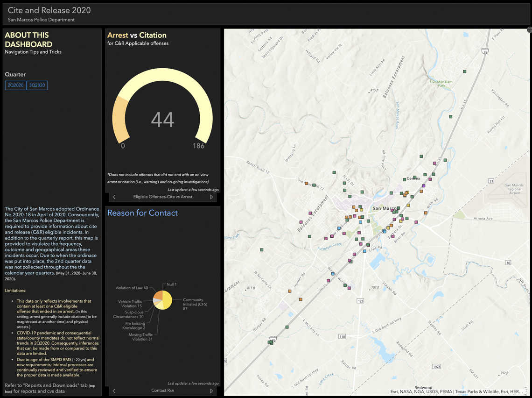The height and width of the screenshot is (398, 532).
Task: Expand the map using top-right corner icon
Action: [529, 30]
